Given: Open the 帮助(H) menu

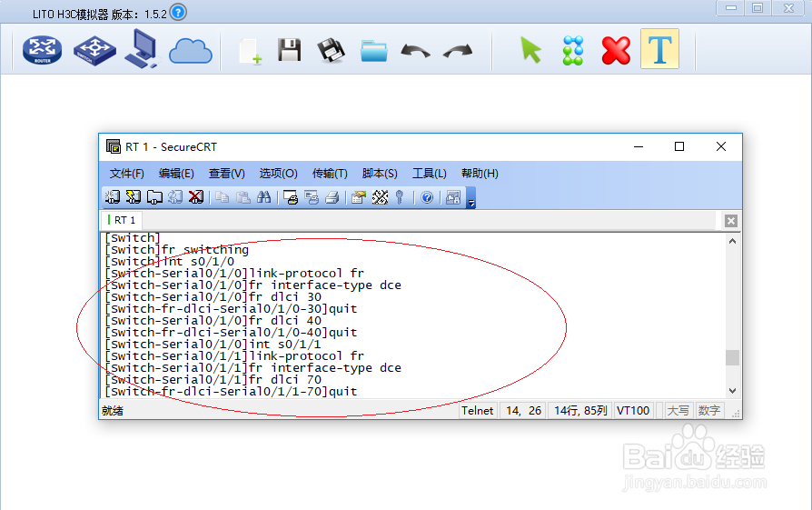Looking at the screenshot, I should tap(480, 173).
